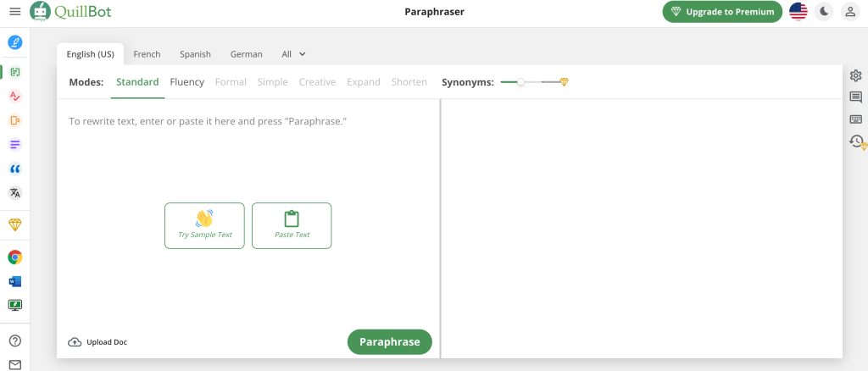Screen dimensions: 868x371
Task: Open the Citation Generator quote icon
Action: click(15, 169)
